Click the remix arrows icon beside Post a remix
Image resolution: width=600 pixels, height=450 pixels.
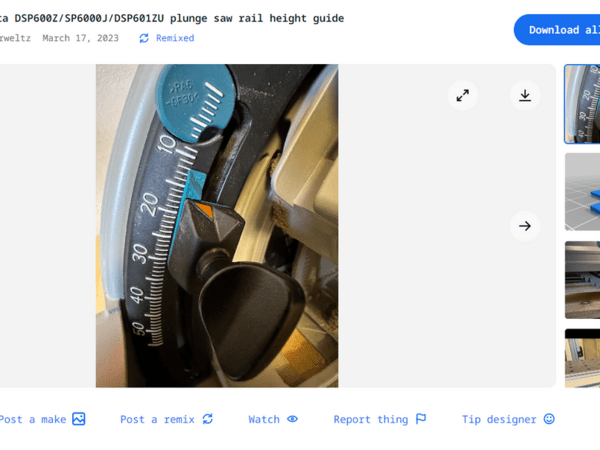pyautogui.click(x=208, y=419)
